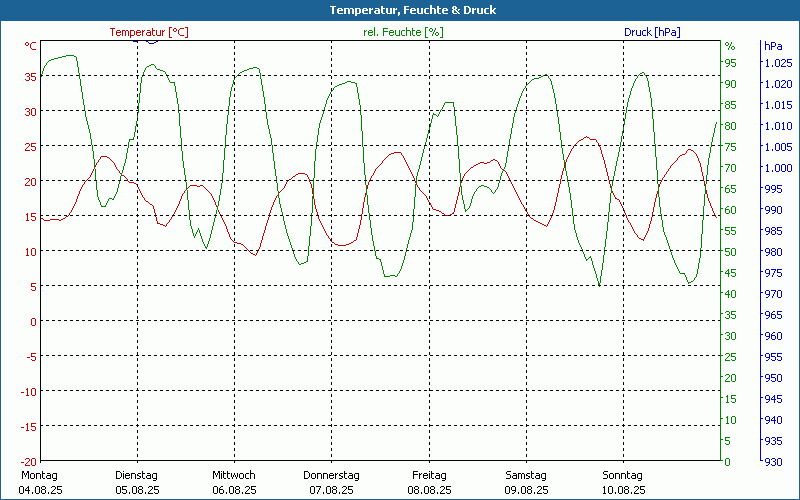Select the green rel. Feuchte [%] legend label
Image resolution: width=800 pixels, height=500 pixels.
click(x=403, y=32)
